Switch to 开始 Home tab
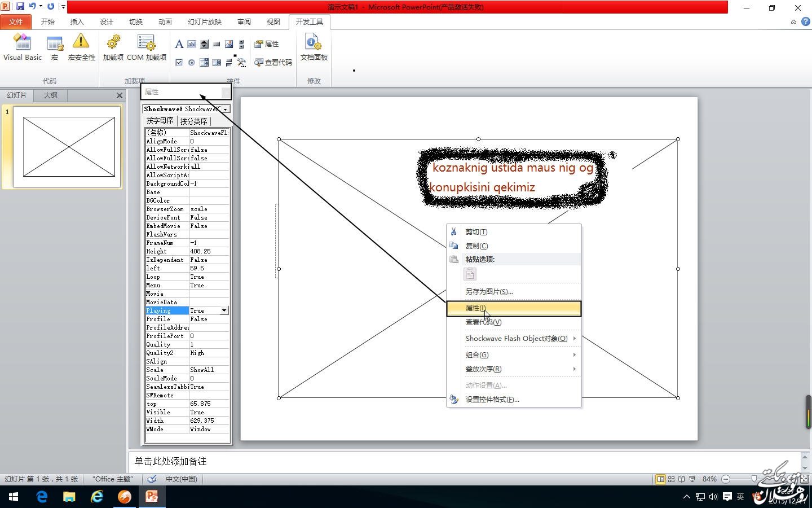The width and height of the screenshot is (812, 508). coord(48,21)
